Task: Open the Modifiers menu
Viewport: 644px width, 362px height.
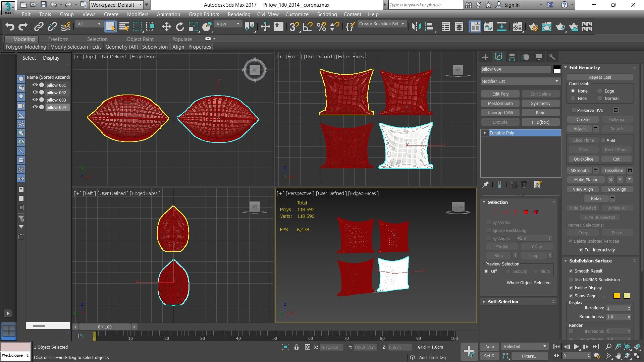Action: coord(138,14)
